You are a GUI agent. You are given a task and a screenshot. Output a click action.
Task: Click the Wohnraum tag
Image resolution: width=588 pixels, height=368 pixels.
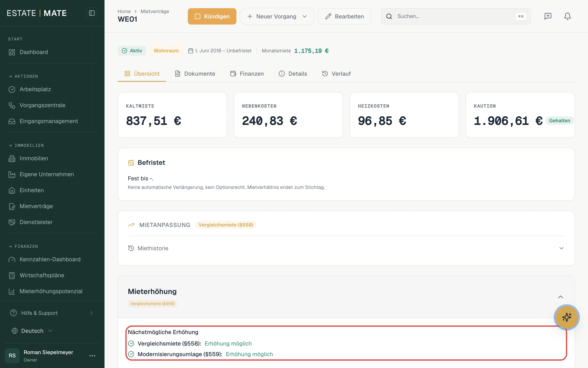[166, 51]
